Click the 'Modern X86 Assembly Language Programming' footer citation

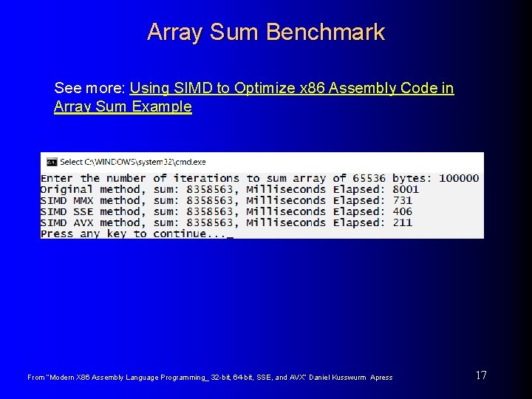[x=210, y=378]
